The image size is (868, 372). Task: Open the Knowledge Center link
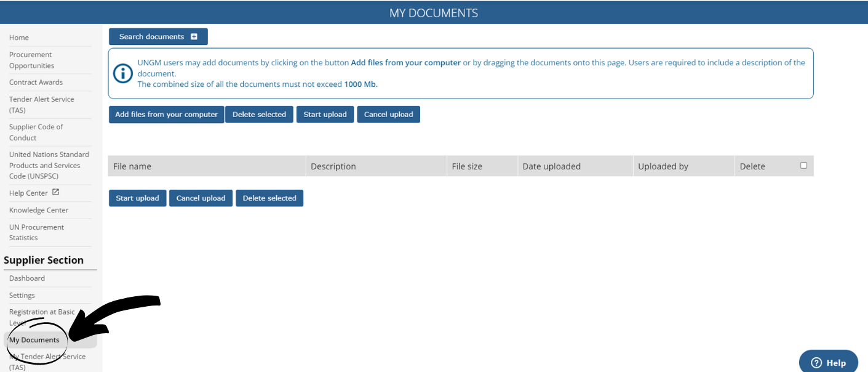pyautogui.click(x=39, y=210)
